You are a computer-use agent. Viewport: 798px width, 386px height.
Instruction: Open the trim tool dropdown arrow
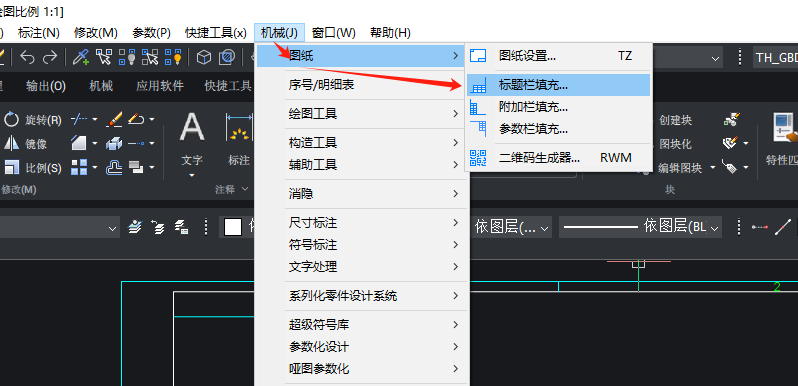(95, 120)
